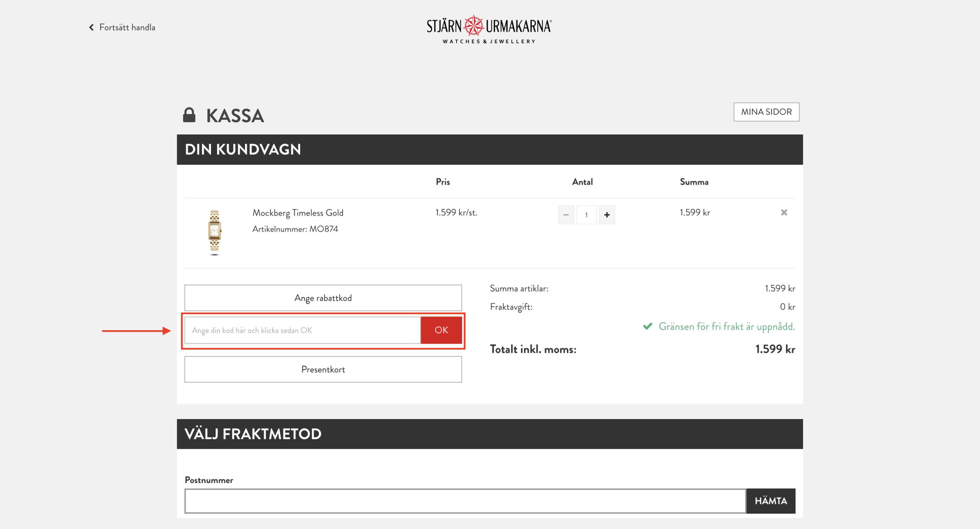The image size is (980, 529).
Task: Open the Mockberg watch thumbnail
Action: coord(214,232)
